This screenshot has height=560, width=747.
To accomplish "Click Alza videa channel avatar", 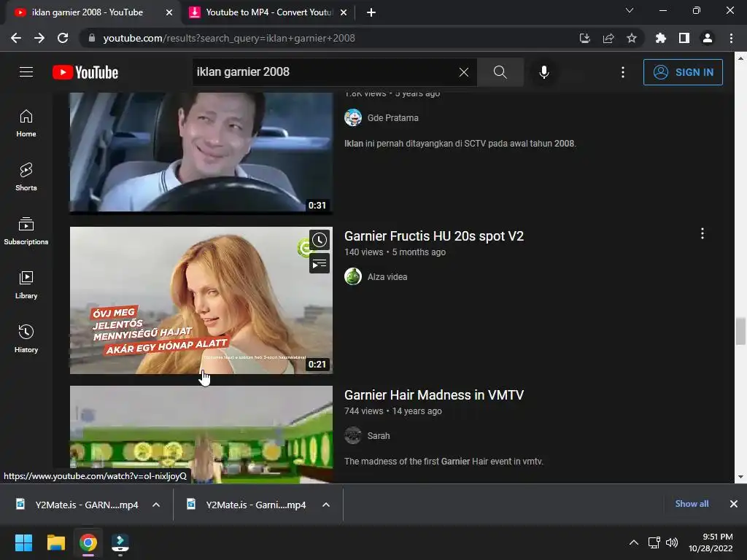I will click(353, 276).
